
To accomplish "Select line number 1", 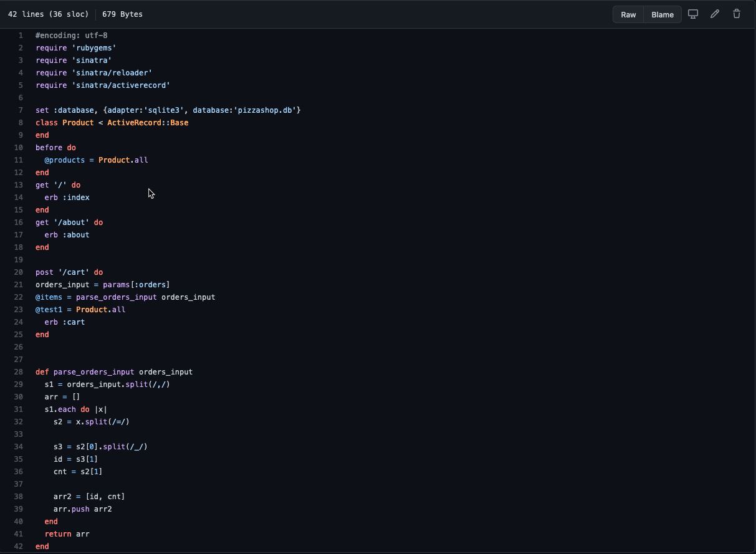I will tap(21, 36).
